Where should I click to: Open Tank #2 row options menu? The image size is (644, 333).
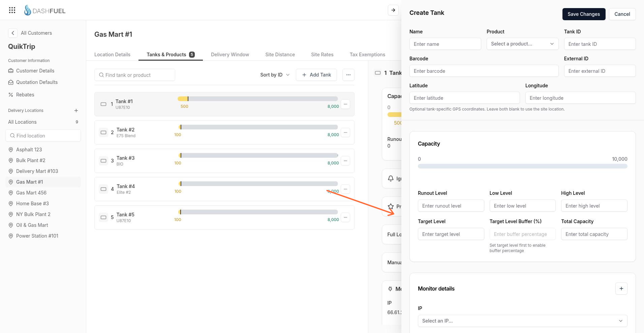345,132
